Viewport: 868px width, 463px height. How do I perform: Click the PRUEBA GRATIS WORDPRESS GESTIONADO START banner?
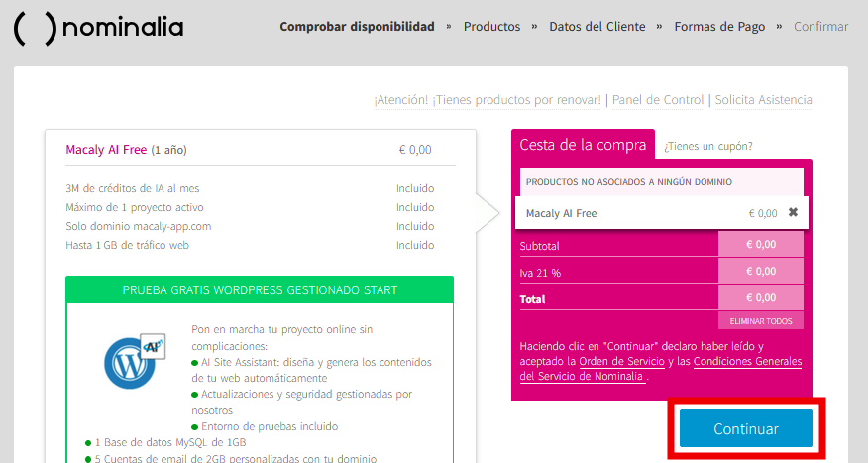coord(260,290)
